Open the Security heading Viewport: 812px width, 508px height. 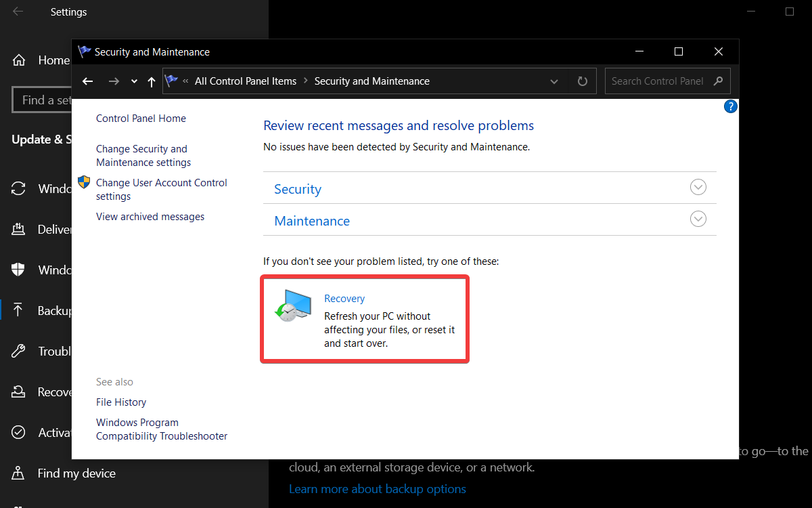point(298,189)
